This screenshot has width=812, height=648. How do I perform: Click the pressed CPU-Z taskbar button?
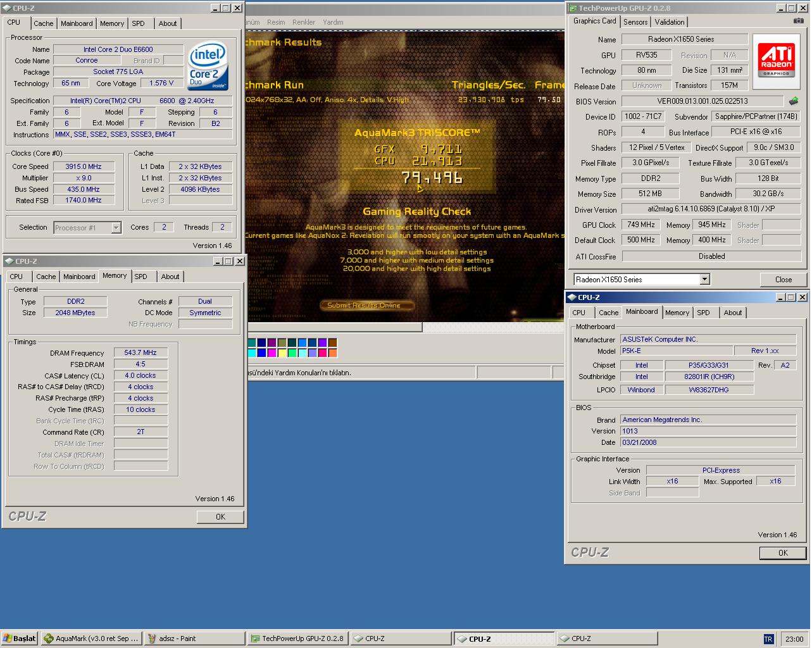click(503, 639)
